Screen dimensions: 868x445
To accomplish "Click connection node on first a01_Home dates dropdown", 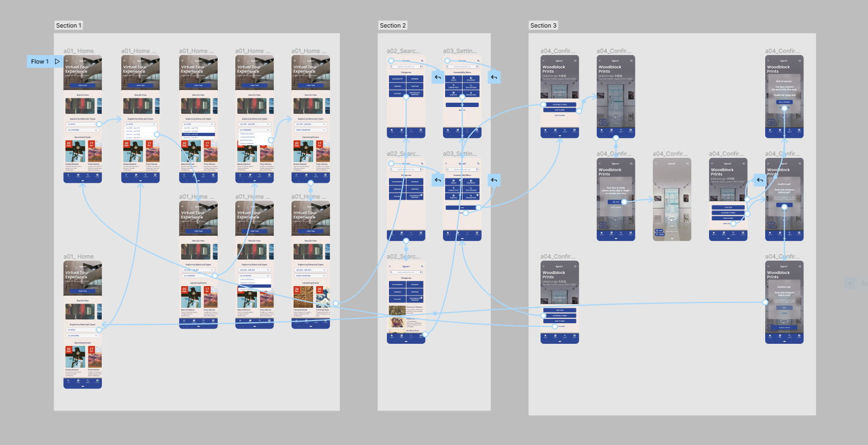I will [x=99, y=124].
